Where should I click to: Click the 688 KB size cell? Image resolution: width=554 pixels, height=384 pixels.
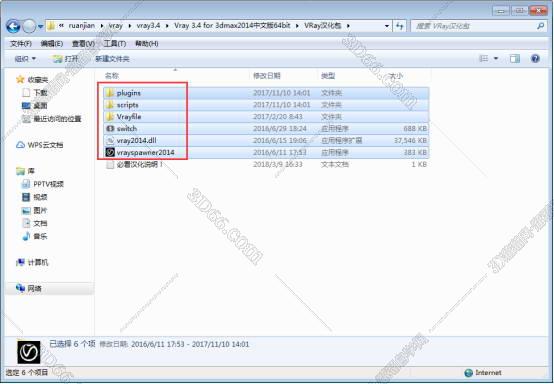[x=415, y=129]
